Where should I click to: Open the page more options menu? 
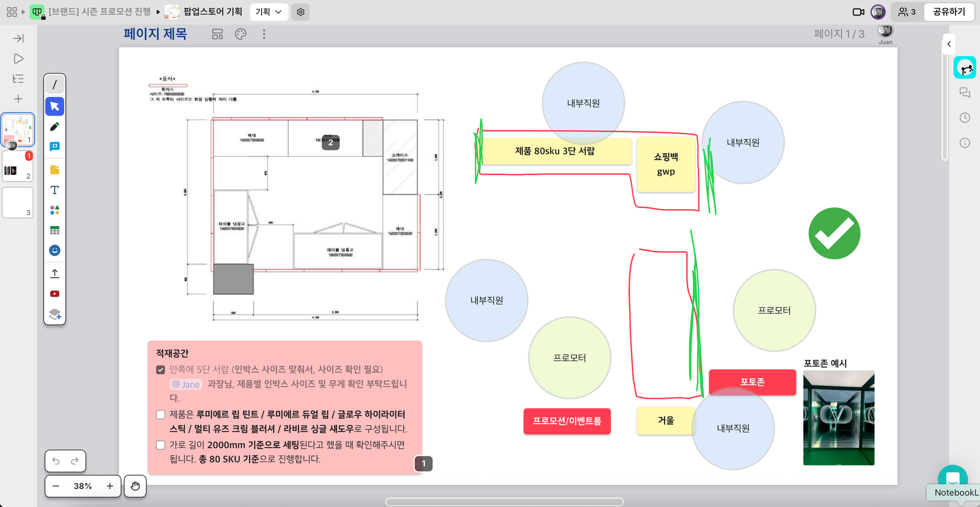click(264, 34)
